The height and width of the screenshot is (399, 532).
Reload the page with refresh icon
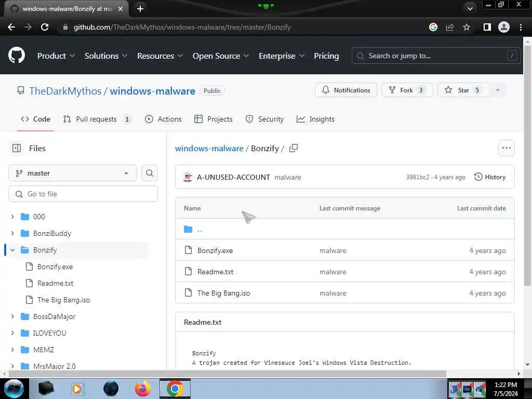[x=45, y=27]
